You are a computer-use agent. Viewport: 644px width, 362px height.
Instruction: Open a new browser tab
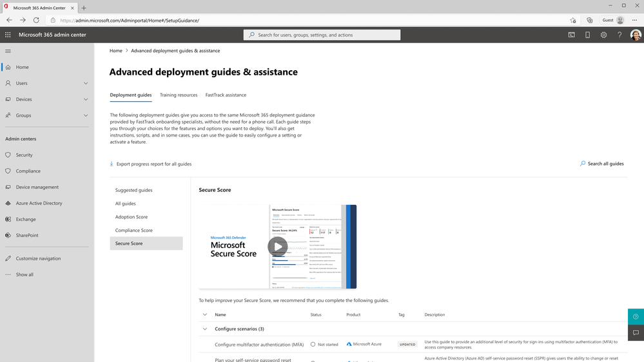(x=84, y=8)
